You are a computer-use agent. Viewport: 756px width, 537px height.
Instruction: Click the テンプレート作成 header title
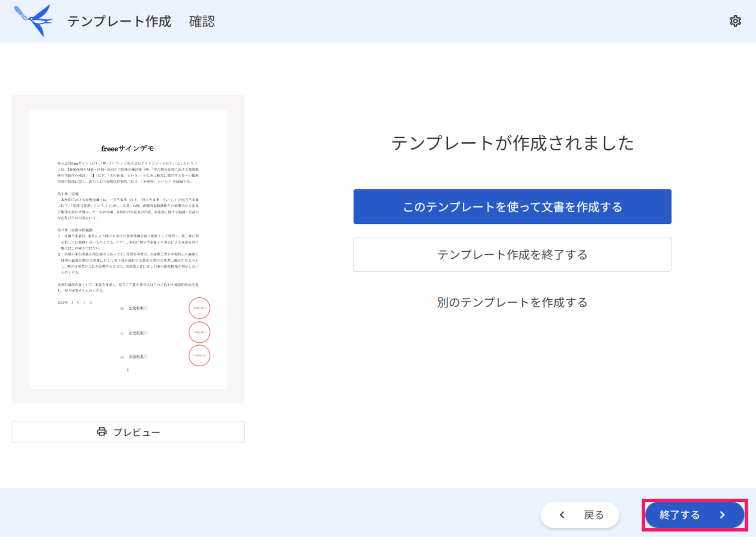(119, 21)
